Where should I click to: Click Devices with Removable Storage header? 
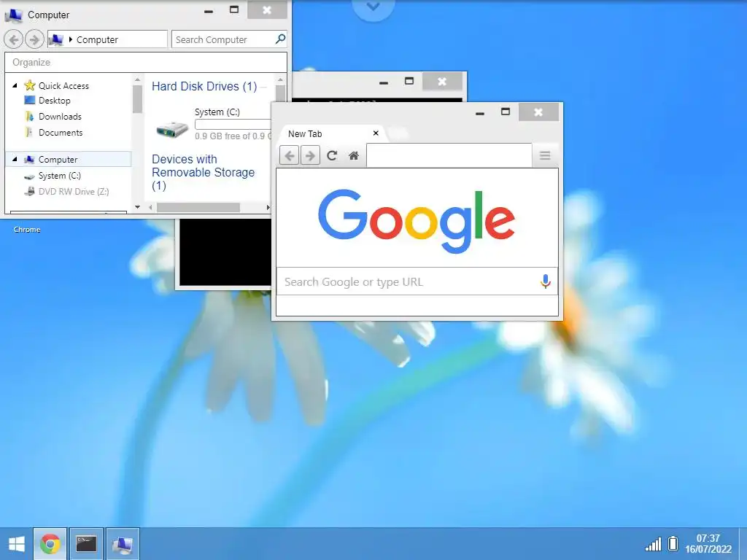[x=203, y=172]
